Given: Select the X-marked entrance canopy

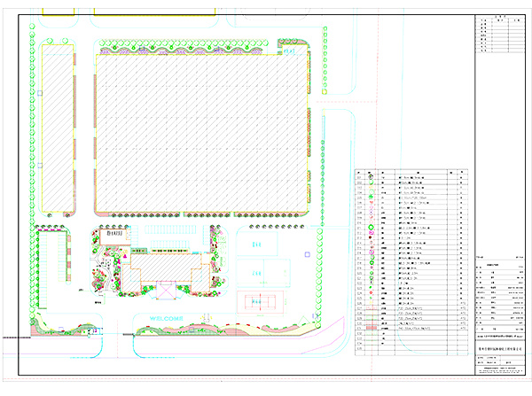Looking at the screenshot, I should coord(166,291).
